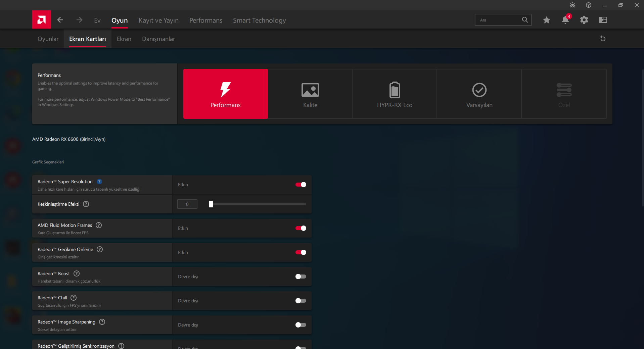Select the Kalite profile tile
Image resolution: width=644 pixels, height=349 pixels.
[310, 94]
